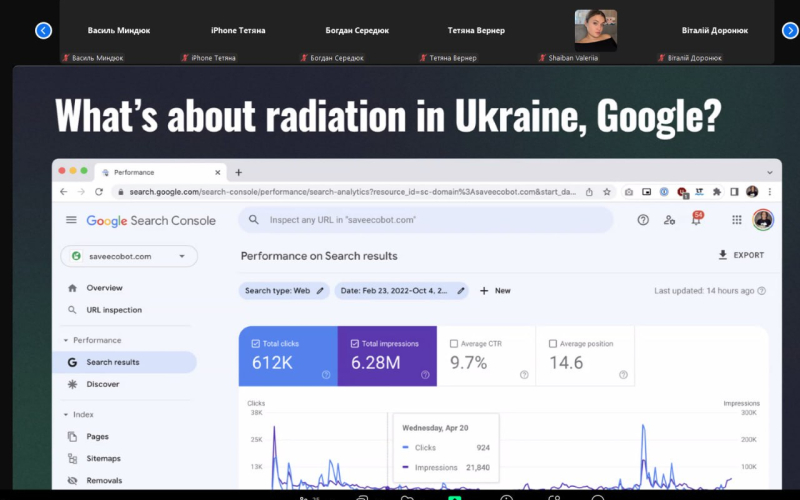
Task: Open Search Console help icon
Action: tap(643, 220)
